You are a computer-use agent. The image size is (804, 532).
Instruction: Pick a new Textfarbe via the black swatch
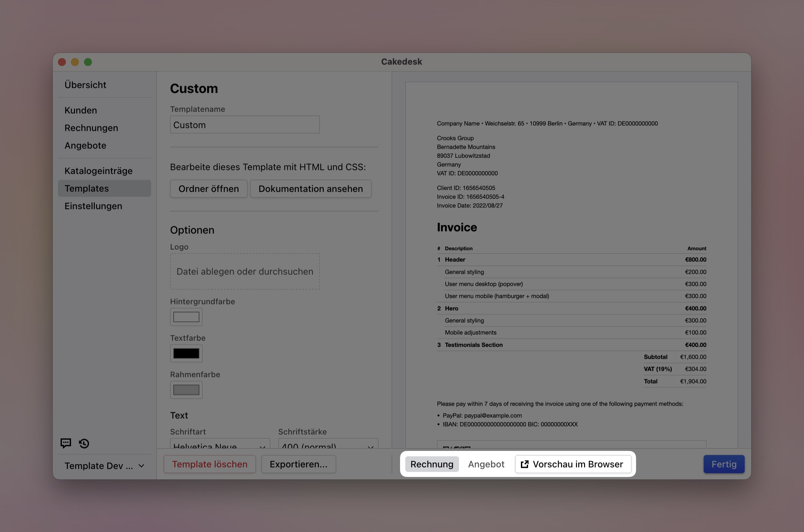[x=186, y=353]
